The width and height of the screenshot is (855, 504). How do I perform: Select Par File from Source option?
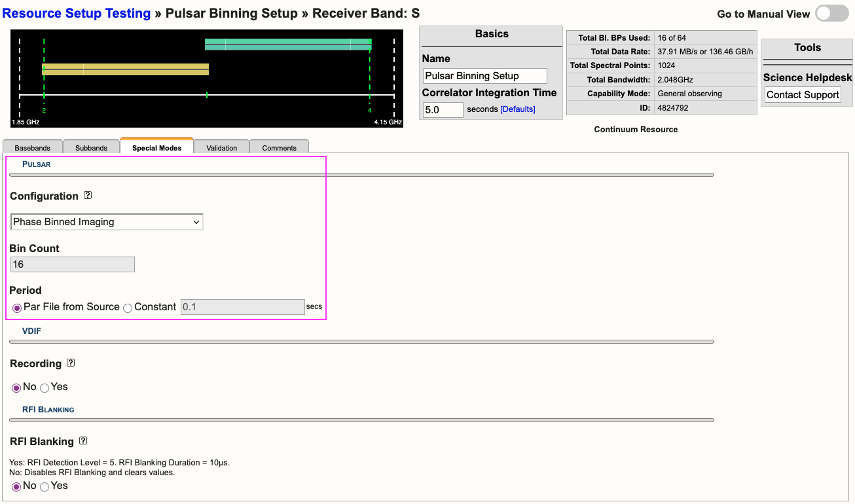tap(16, 307)
